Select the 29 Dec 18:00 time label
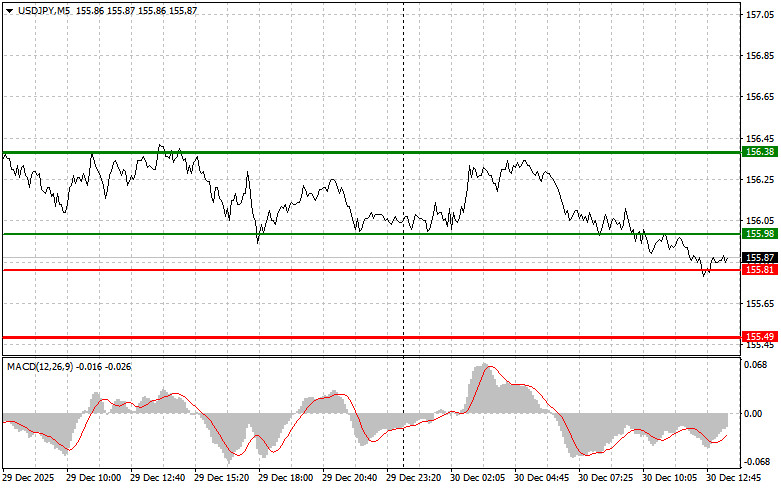The width and height of the screenshot is (781, 489). click(x=285, y=478)
